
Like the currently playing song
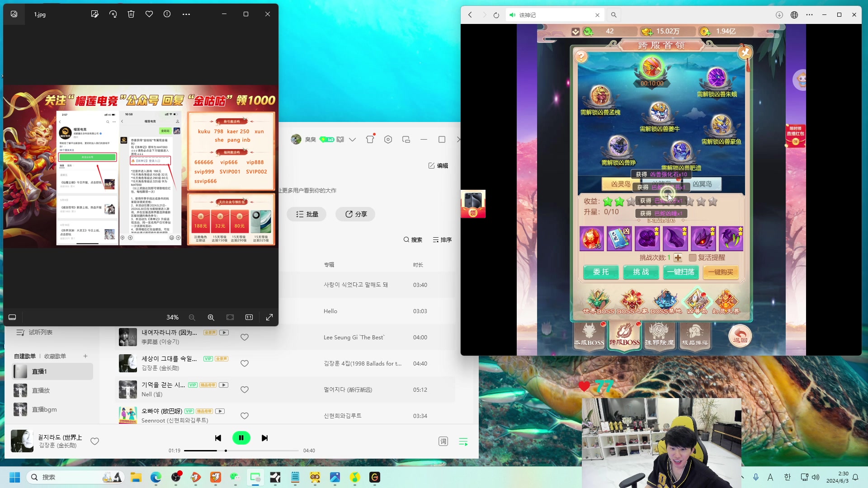(94, 441)
